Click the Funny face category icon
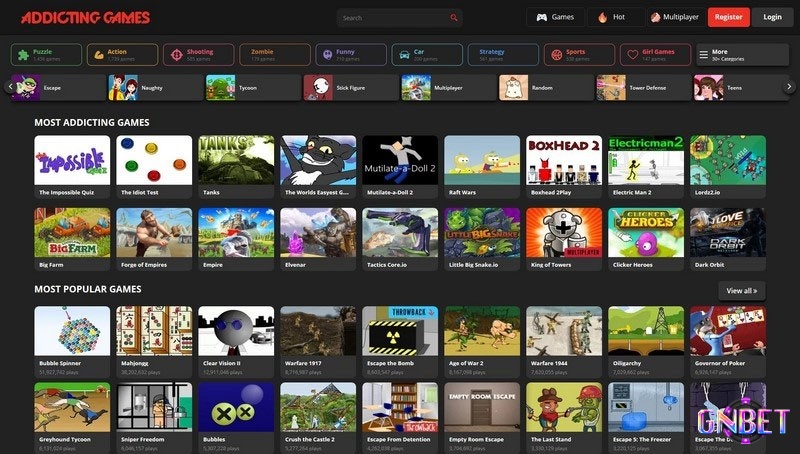Viewport: 800px width, 454px height. coord(328,55)
